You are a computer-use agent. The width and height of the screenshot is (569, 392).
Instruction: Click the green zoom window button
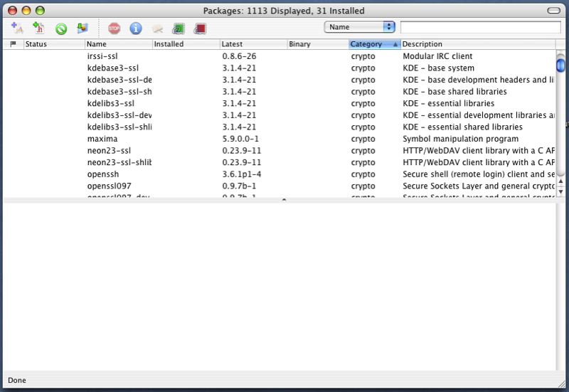[x=40, y=11]
